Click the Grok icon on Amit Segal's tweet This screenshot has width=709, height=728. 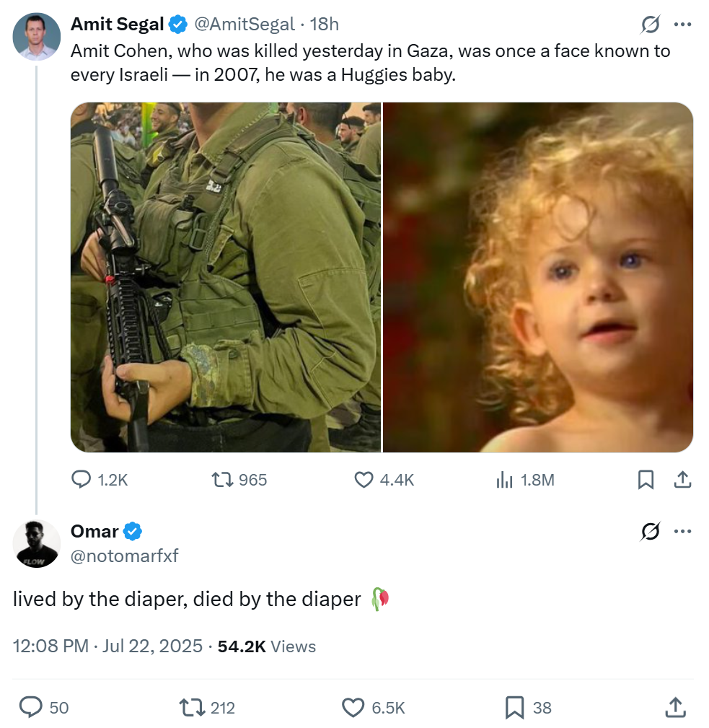[x=650, y=25]
